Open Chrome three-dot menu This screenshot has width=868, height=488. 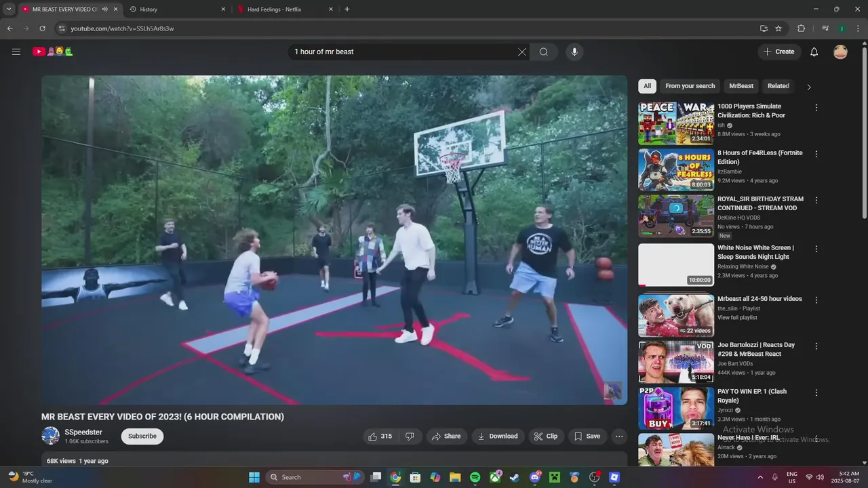pos(859,28)
